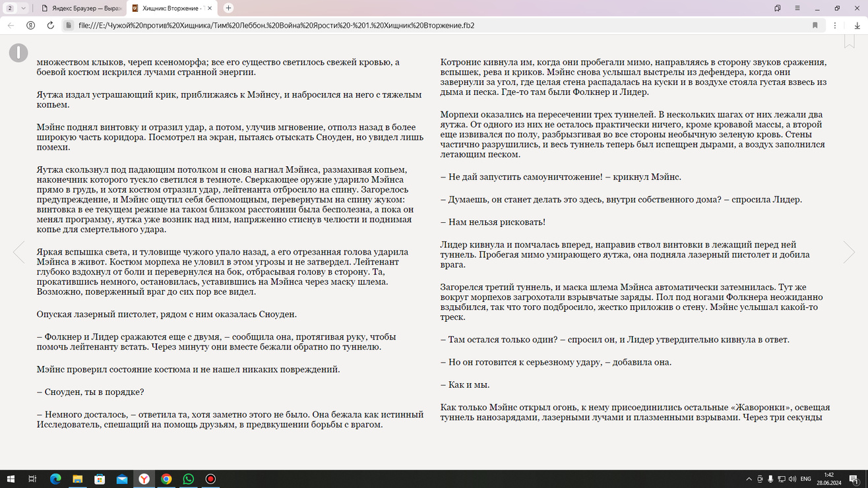Click the line '– Но он готовится к серьезному удару'
The width and height of the screenshot is (868, 488).
[556, 362]
